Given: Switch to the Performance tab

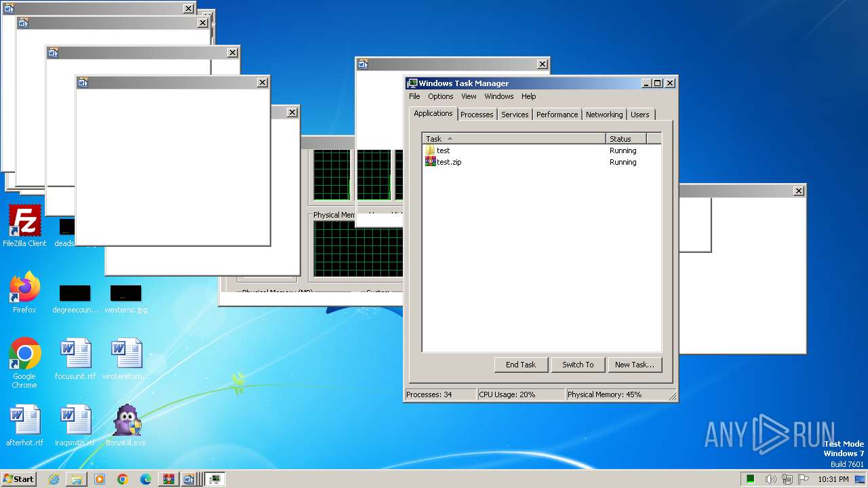Looking at the screenshot, I should pyautogui.click(x=557, y=115).
